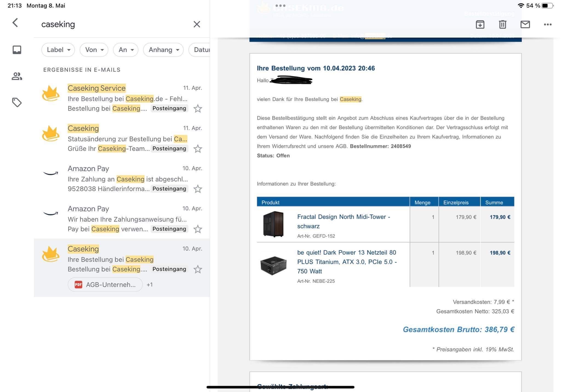The height and width of the screenshot is (392, 561).
Task: Expand the Anhang filter dropdown
Action: 163,50
